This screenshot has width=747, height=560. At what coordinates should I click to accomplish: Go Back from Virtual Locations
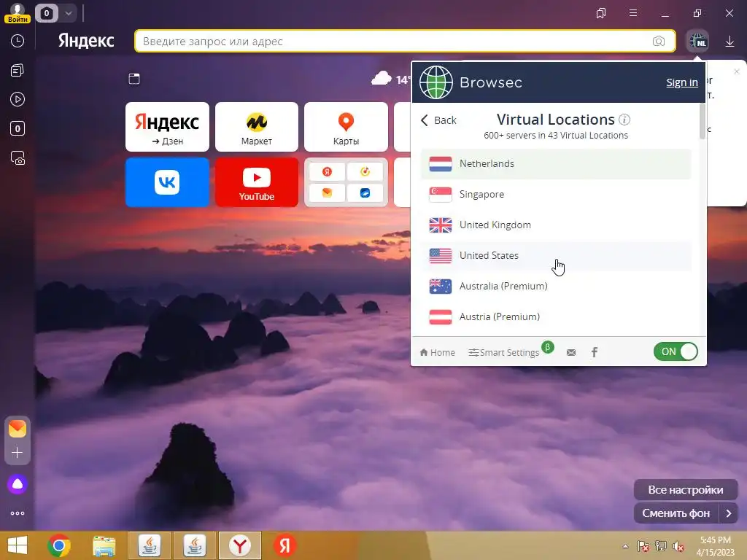coord(438,120)
